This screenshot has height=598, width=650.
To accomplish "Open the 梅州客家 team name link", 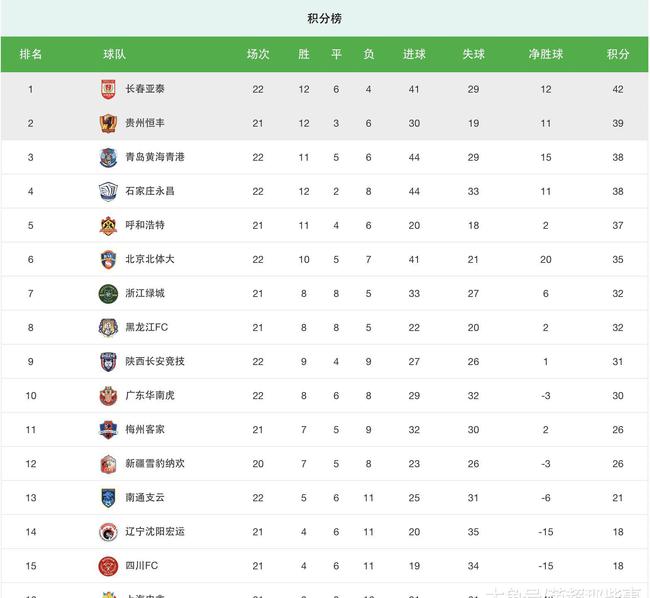I will pos(145,429).
